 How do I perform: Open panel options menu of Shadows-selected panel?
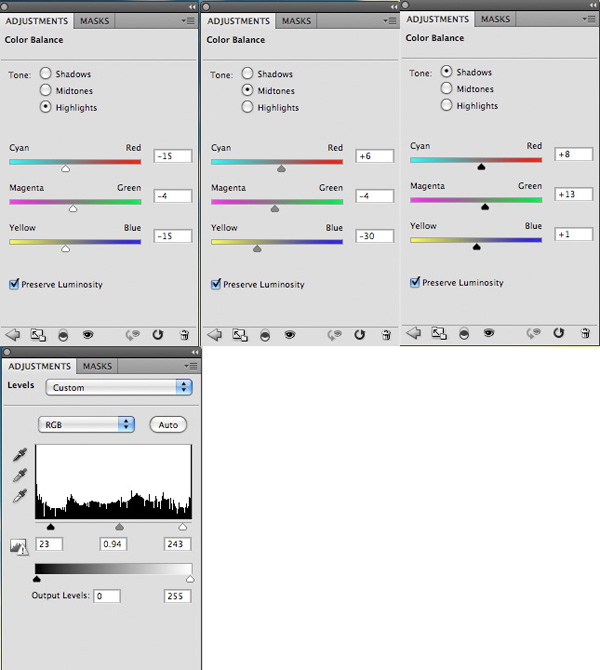[589, 19]
